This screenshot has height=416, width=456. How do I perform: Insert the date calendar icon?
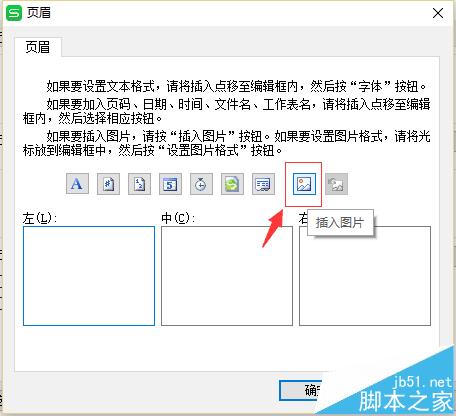(x=170, y=184)
